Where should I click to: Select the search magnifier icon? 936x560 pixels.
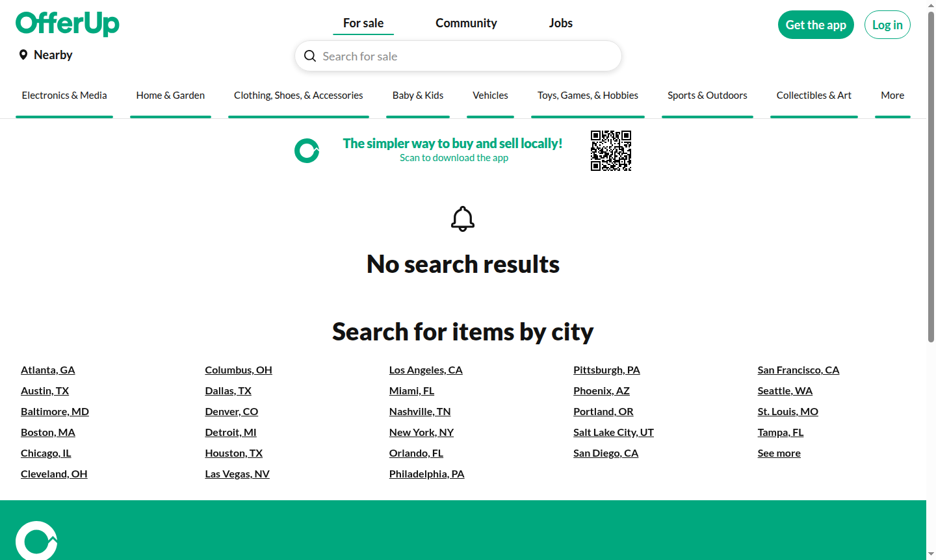coord(310,56)
